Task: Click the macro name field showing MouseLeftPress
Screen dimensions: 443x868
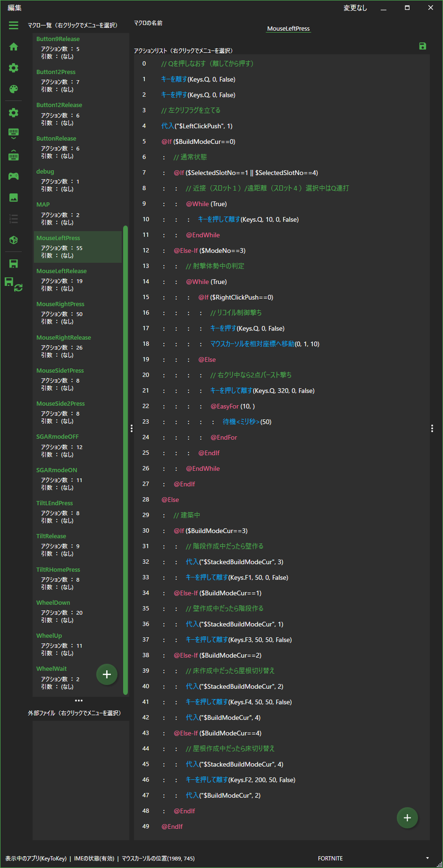Action: pyautogui.click(x=288, y=29)
